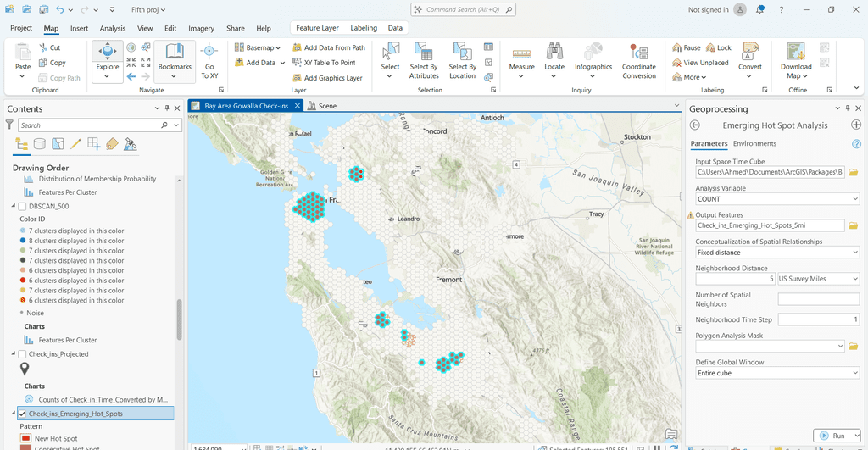Switch Contents to List By Data Source
Viewport: 868px width, 450px height.
coord(39,144)
